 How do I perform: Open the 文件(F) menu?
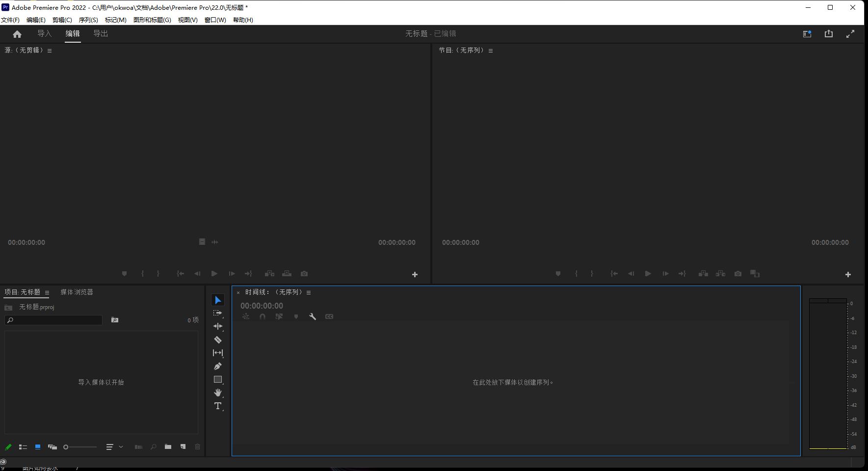click(x=10, y=20)
